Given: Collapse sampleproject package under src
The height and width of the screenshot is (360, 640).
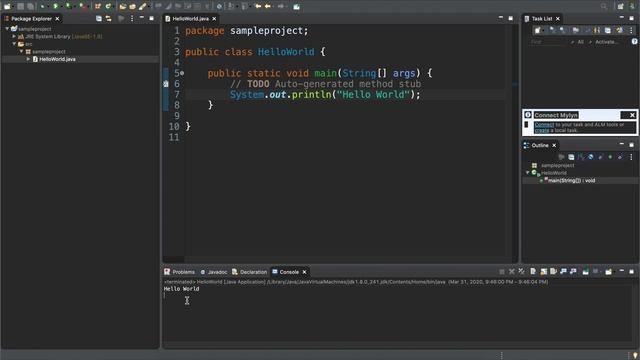Looking at the screenshot, I should pos(22,52).
